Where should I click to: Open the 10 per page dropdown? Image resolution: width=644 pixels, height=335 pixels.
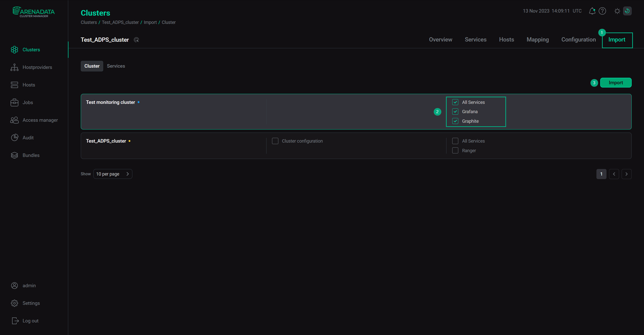click(x=113, y=174)
